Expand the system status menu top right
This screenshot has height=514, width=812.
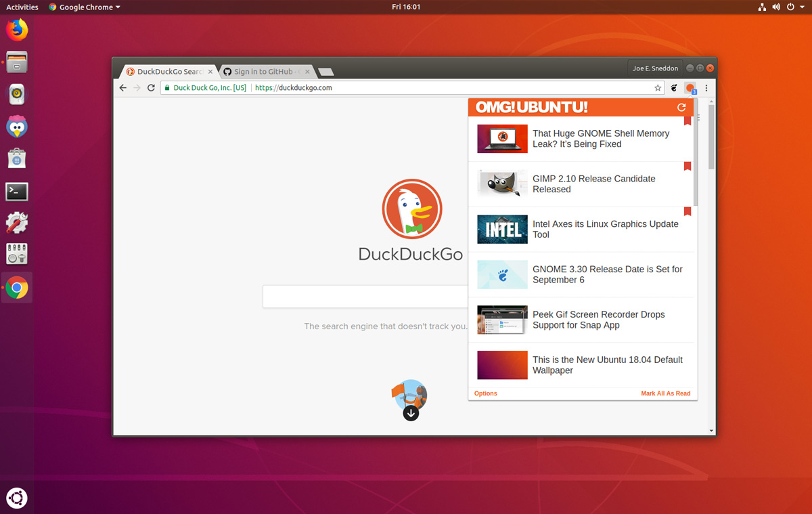(785, 7)
